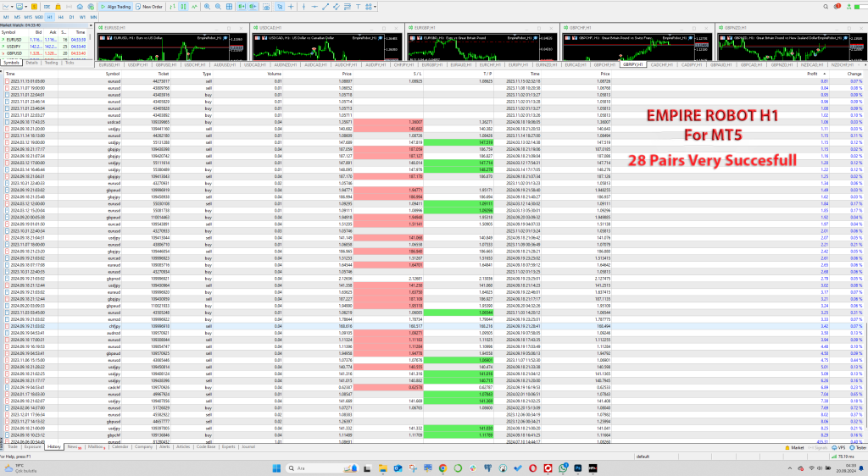Select the text label tool
Viewport: 868px width, 476px height.
(359, 6)
